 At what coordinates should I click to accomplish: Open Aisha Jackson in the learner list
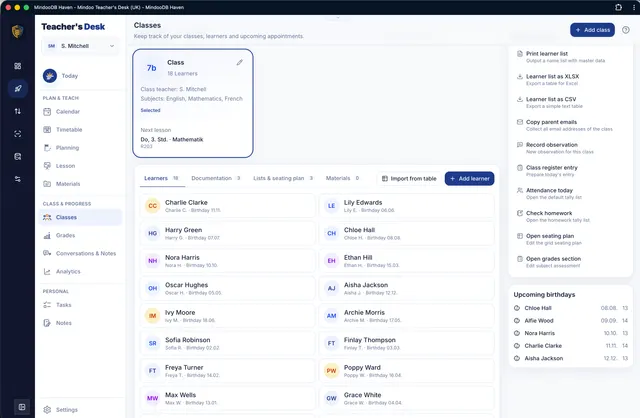(x=407, y=288)
